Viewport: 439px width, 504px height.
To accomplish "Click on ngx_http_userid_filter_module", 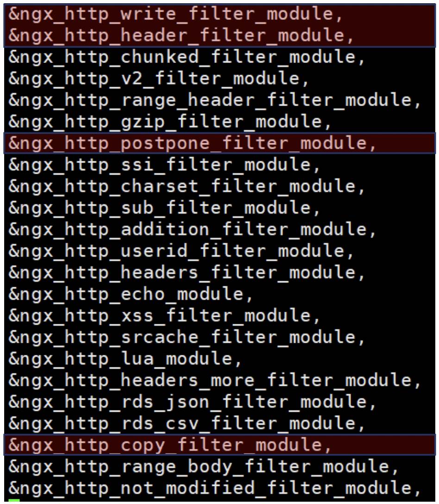I will click(181, 252).
